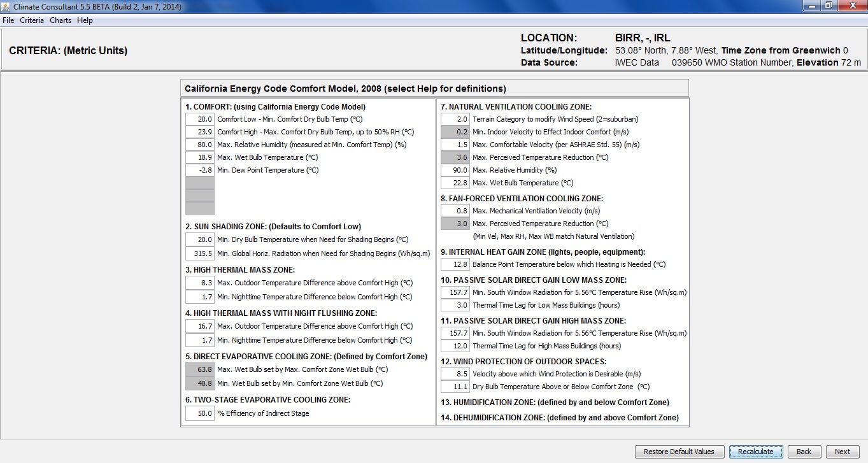Image resolution: width=868 pixels, height=463 pixels.
Task: Click the Comfort High max dry bulb field
Action: click(x=200, y=132)
